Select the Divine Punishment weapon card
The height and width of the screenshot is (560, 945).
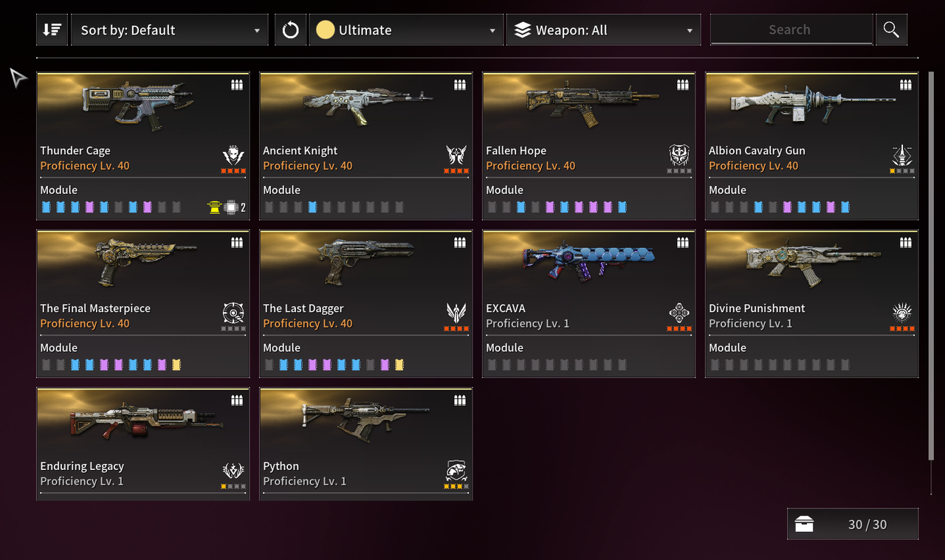point(811,304)
